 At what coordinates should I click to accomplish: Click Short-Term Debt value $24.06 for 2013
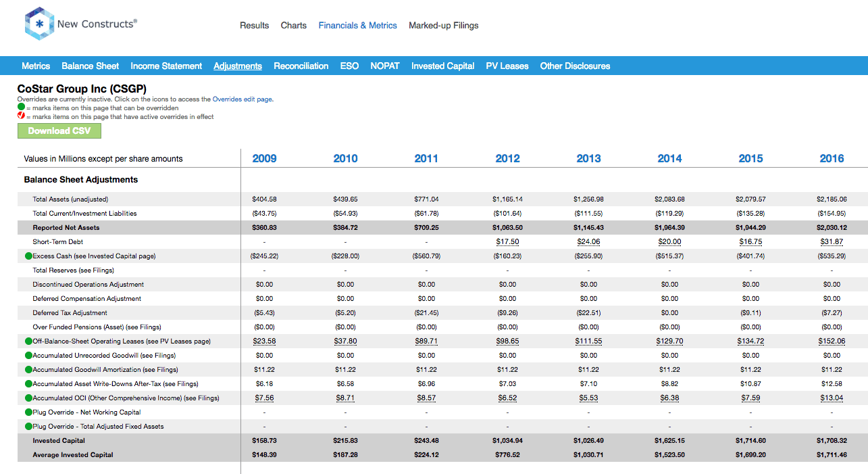pos(588,242)
